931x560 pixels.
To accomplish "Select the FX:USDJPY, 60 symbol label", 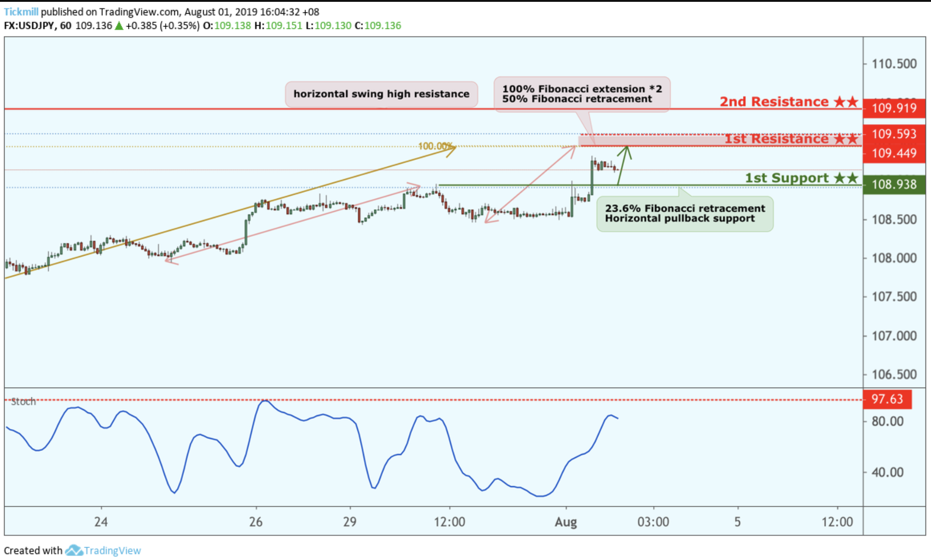I will 38,26.
